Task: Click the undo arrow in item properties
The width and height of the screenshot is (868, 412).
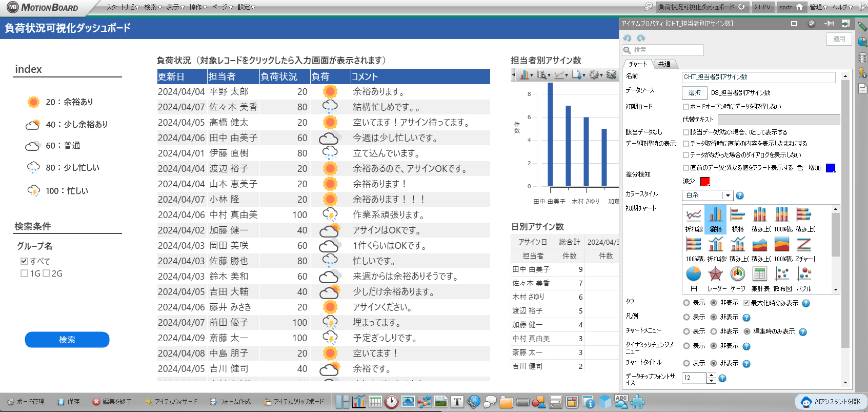Action: [628, 38]
